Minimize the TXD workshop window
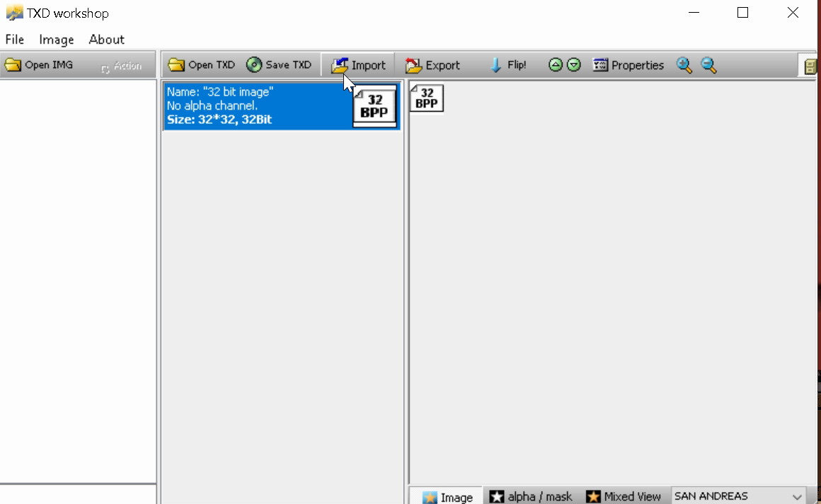Screen dimensions: 821x504 click(x=694, y=13)
